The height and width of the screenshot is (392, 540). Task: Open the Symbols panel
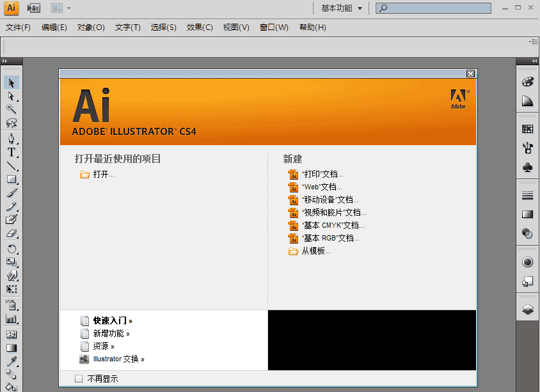[x=527, y=168]
